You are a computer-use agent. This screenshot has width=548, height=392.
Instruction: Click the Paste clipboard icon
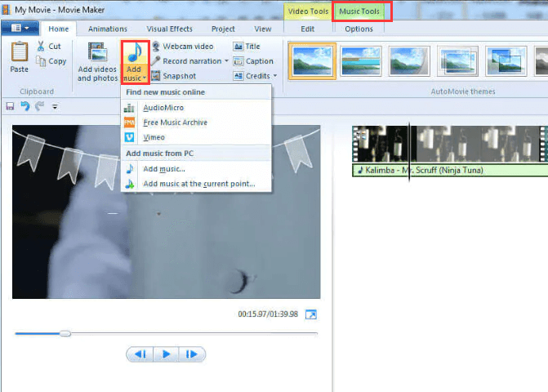coord(20,52)
